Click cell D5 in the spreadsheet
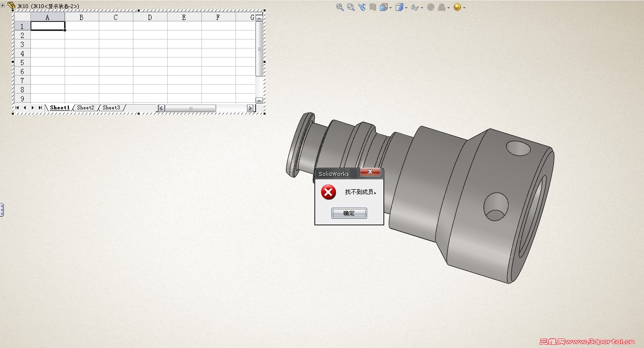 click(x=151, y=62)
